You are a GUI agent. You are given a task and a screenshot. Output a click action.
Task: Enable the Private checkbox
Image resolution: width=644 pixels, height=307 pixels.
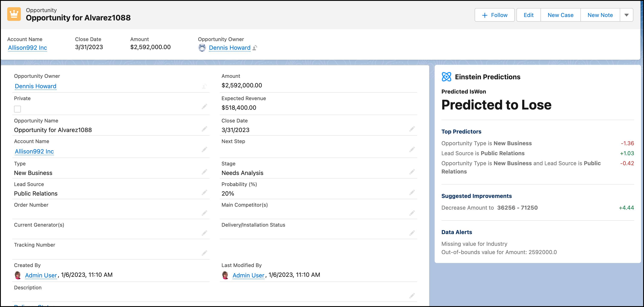tap(17, 109)
